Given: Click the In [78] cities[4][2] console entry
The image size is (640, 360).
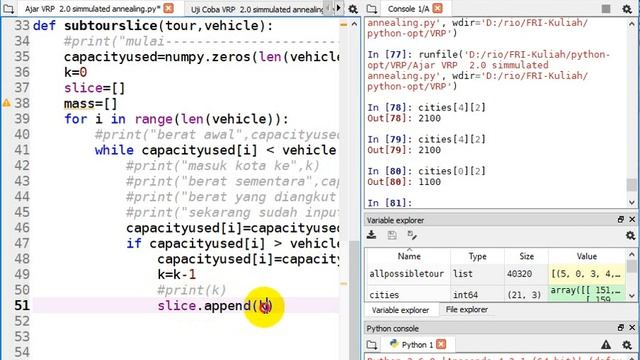Looking at the screenshot, I should [427, 108].
